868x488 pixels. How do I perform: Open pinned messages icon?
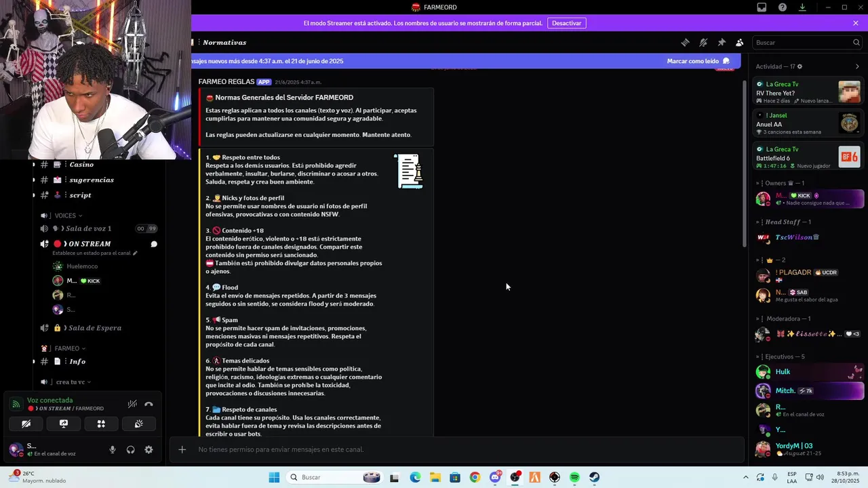point(722,42)
